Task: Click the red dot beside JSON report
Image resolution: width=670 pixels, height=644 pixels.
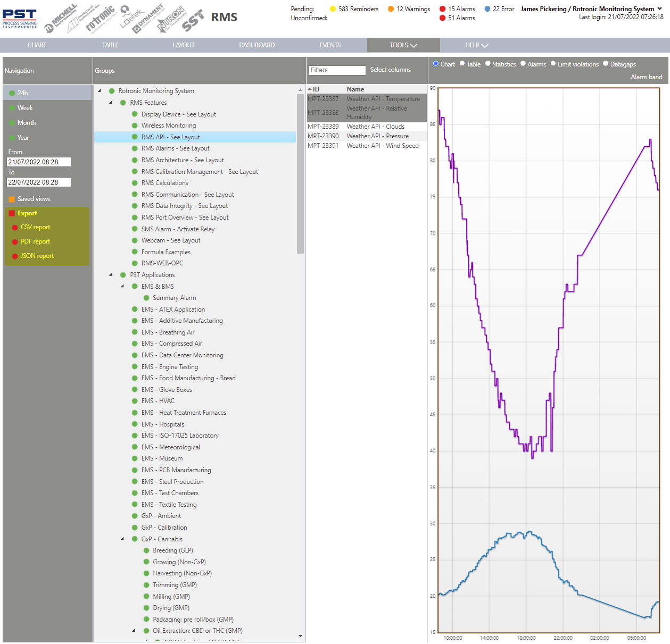Action: pos(15,256)
